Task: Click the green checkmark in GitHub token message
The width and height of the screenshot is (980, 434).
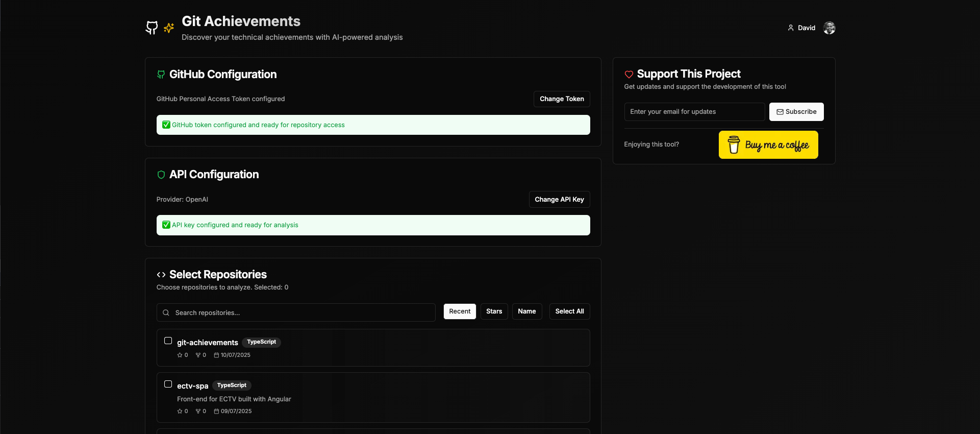Action: point(166,125)
